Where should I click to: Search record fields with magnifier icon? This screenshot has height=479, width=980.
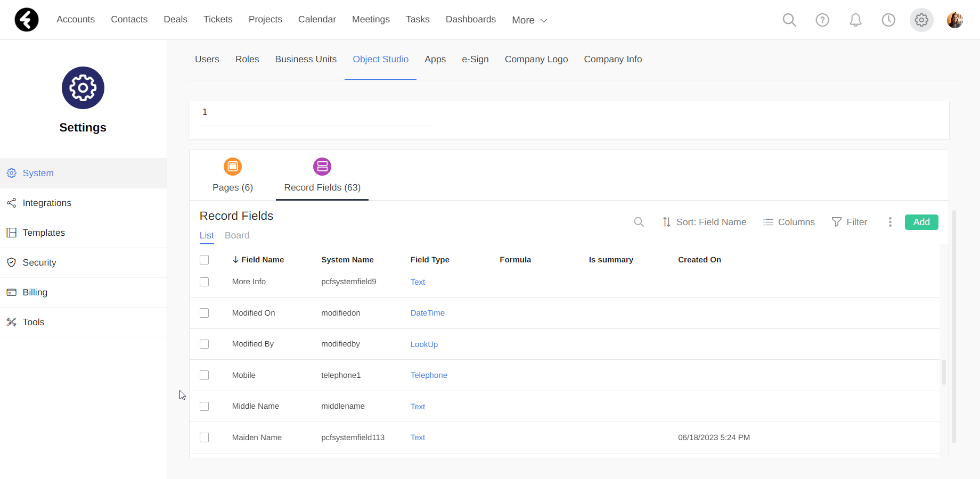tap(639, 222)
